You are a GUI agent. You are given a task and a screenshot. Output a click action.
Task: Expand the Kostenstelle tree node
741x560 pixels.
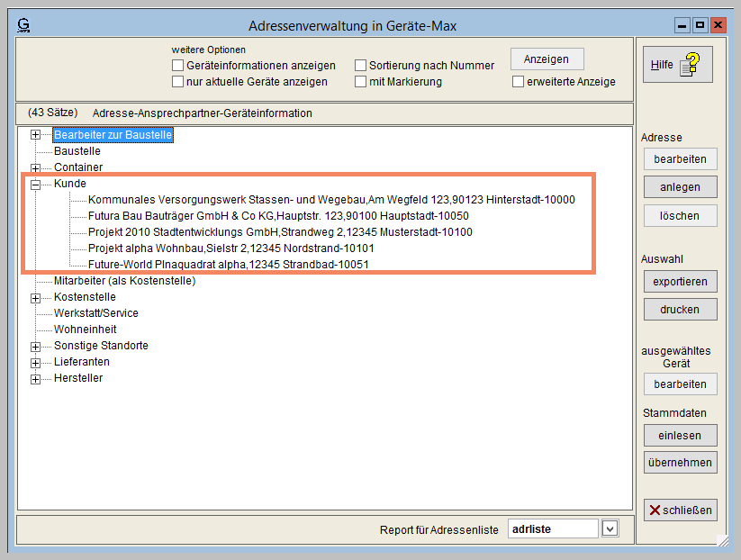coord(36,297)
